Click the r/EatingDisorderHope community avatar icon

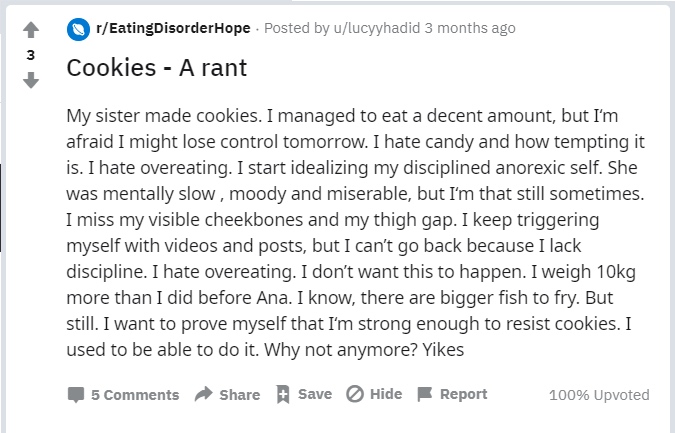[x=78, y=29]
